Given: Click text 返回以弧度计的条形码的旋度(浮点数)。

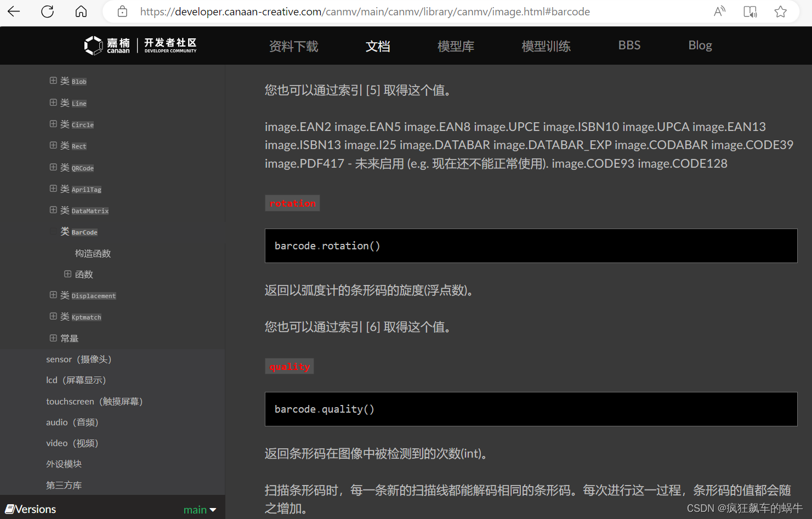Looking at the screenshot, I should 371,290.
